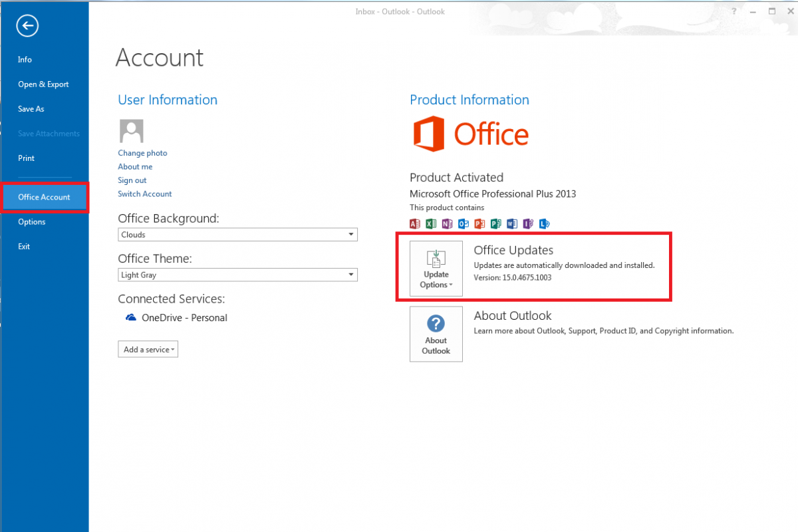This screenshot has width=798, height=532.
Task: Select Open & Export in the sidebar
Action: (x=44, y=84)
